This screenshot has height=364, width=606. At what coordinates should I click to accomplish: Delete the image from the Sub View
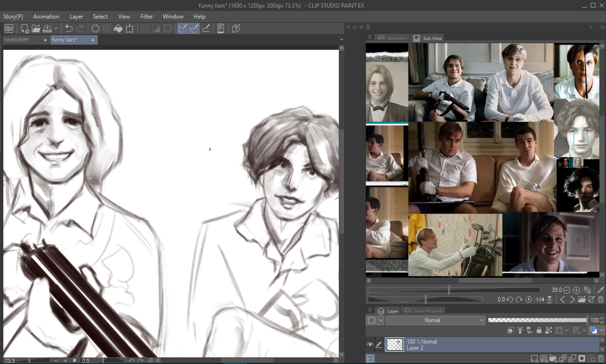pos(600,299)
